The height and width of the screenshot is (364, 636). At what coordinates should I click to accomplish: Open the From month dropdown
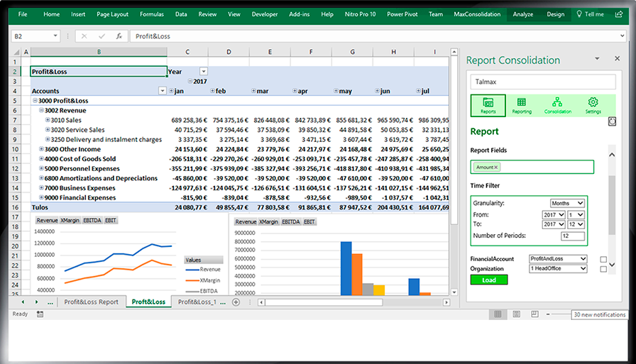(x=576, y=215)
